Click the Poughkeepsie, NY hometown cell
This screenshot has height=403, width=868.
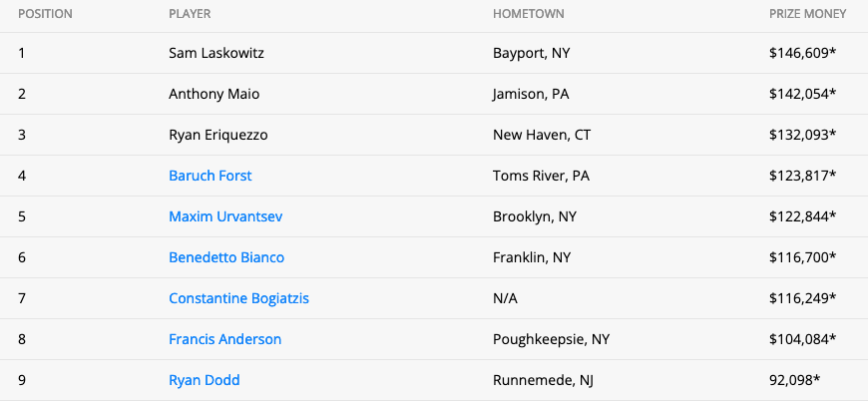(x=551, y=339)
